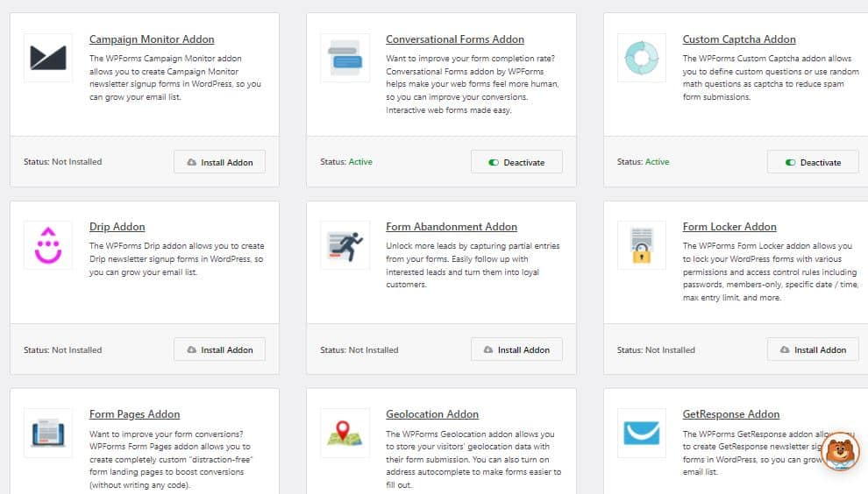Viewport: 868px width, 494px height.
Task: Click the GetResponse envelope icon
Action: coord(642,433)
